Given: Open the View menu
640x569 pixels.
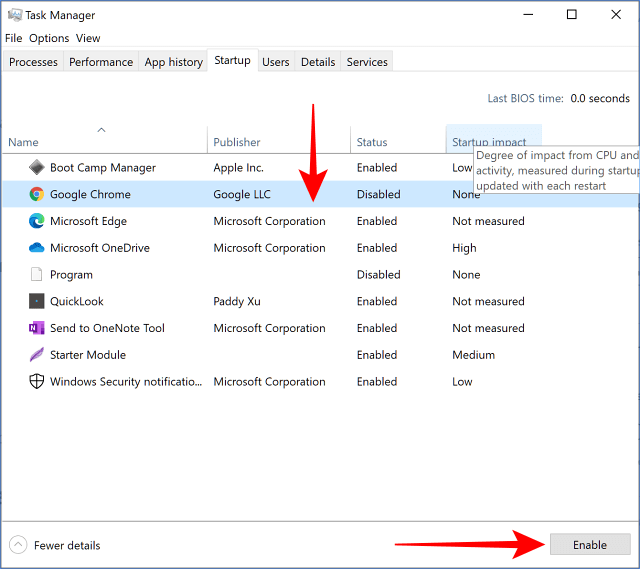Looking at the screenshot, I should tap(88, 38).
